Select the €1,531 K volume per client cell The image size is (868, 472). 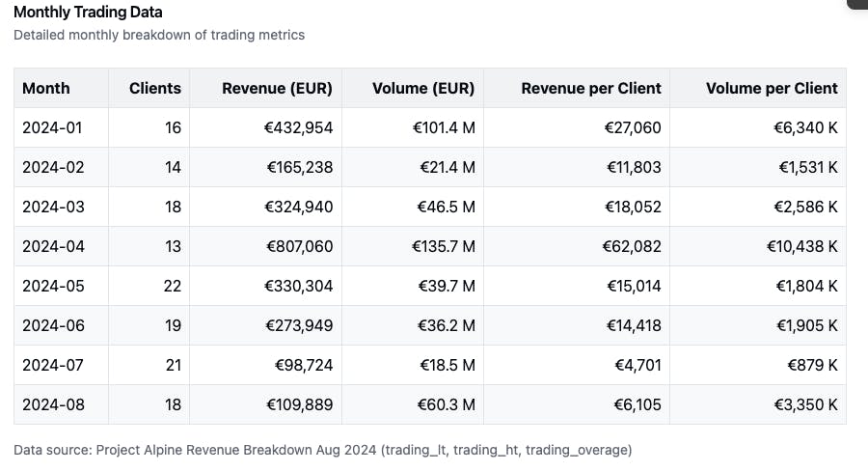click(806, 167)
